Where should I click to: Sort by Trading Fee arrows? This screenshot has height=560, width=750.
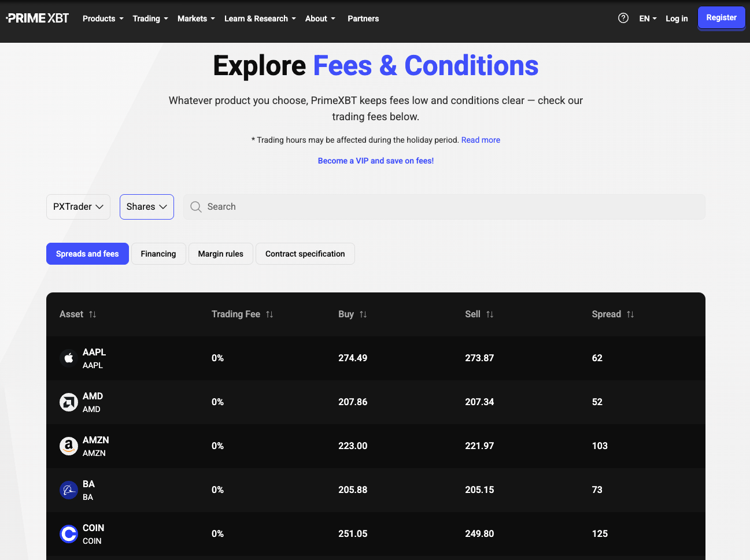269,314
